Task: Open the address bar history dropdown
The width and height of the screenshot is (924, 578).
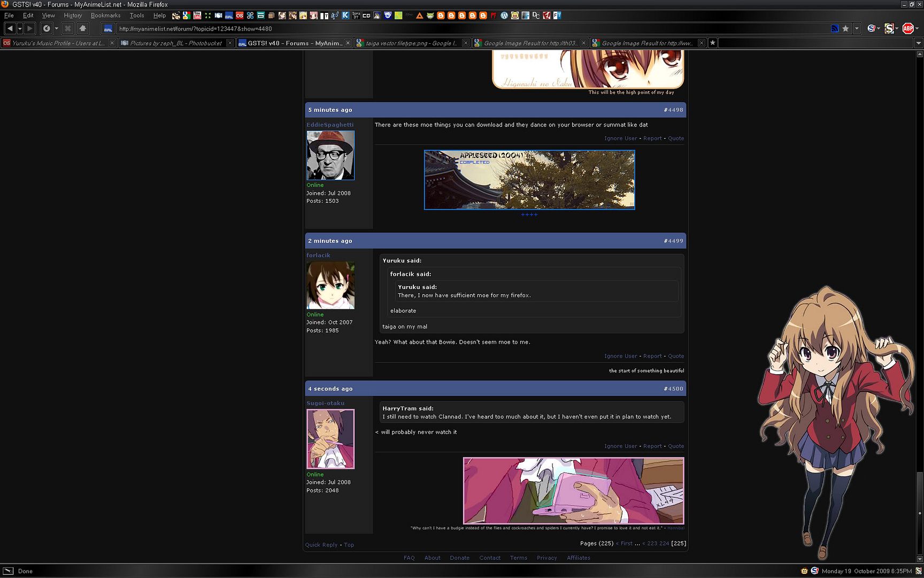Action: (x=857, y=29)
